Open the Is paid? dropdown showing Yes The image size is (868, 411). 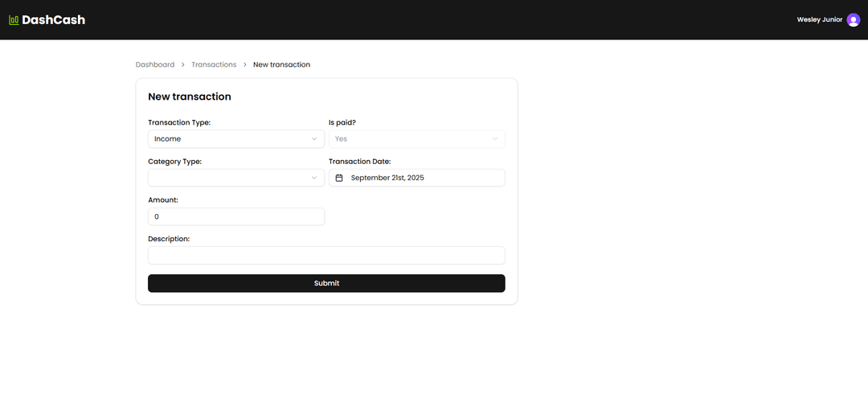[416, 139]
